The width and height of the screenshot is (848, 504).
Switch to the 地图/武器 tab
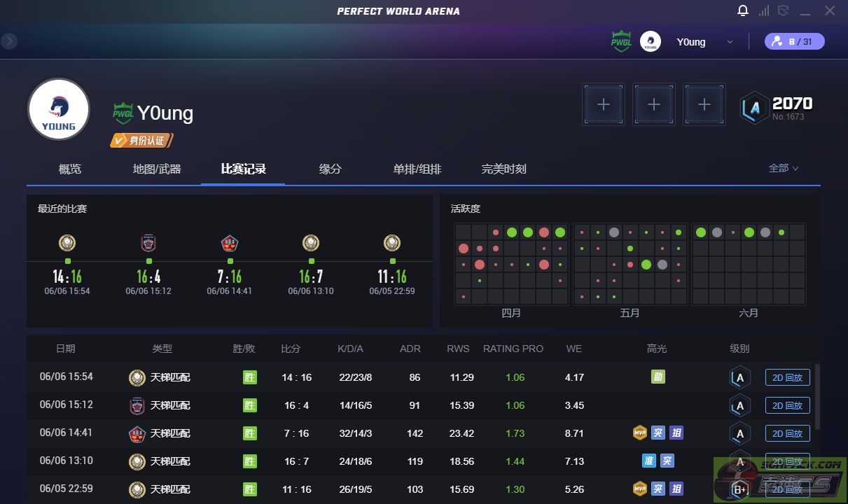coord(157,169)
